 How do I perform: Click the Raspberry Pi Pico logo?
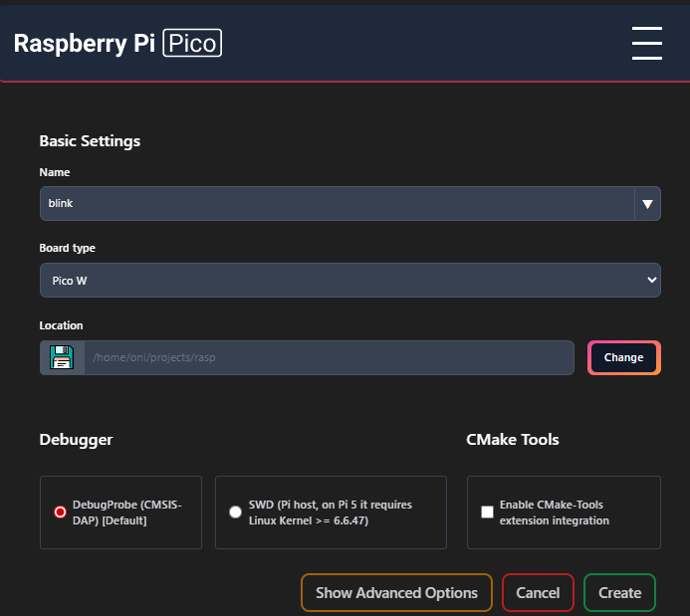(117, 43)
